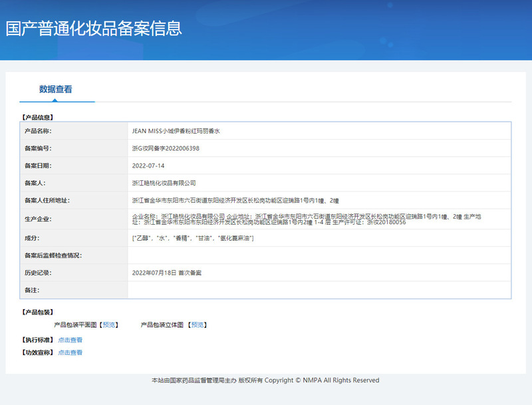The height and width of the screenshot is (405, 532).
Task: Click the 备案后监督检查情况 row label
Action: click(x=53, y=255)
